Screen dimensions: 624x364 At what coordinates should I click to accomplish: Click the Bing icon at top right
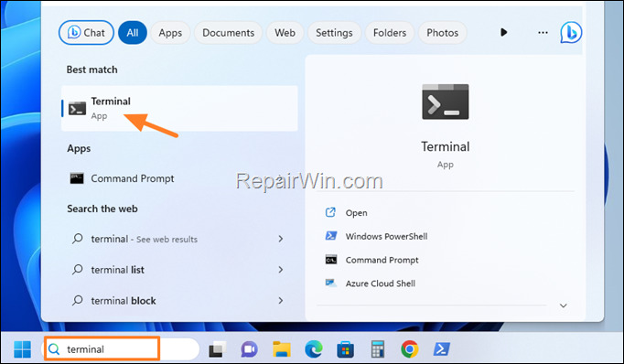571,32
